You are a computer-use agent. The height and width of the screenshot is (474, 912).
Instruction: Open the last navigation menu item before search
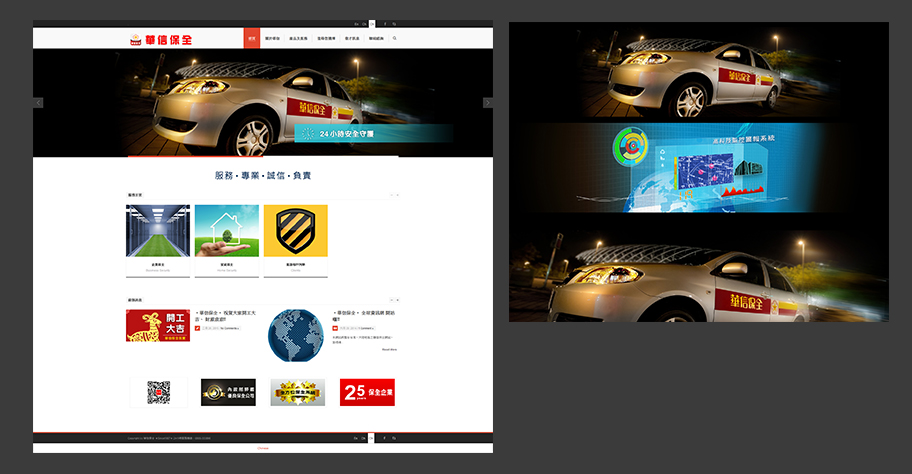[375, 38]
